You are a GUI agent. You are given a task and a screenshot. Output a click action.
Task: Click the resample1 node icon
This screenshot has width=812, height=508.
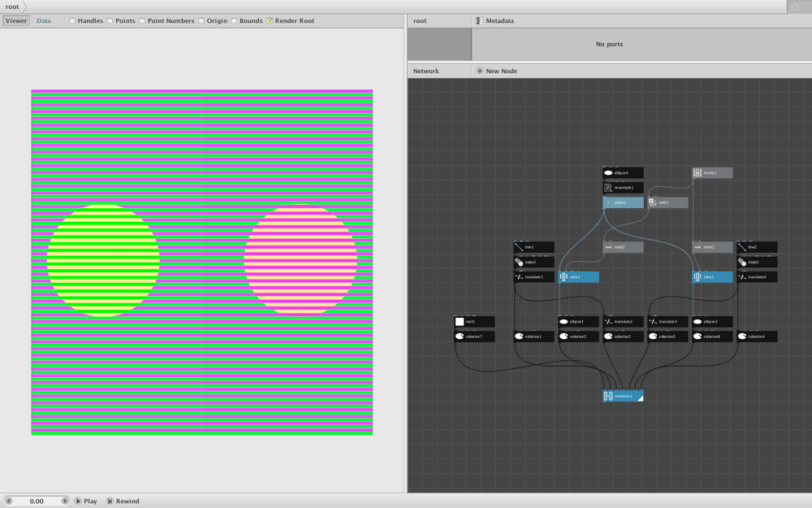tap(608, 188)
